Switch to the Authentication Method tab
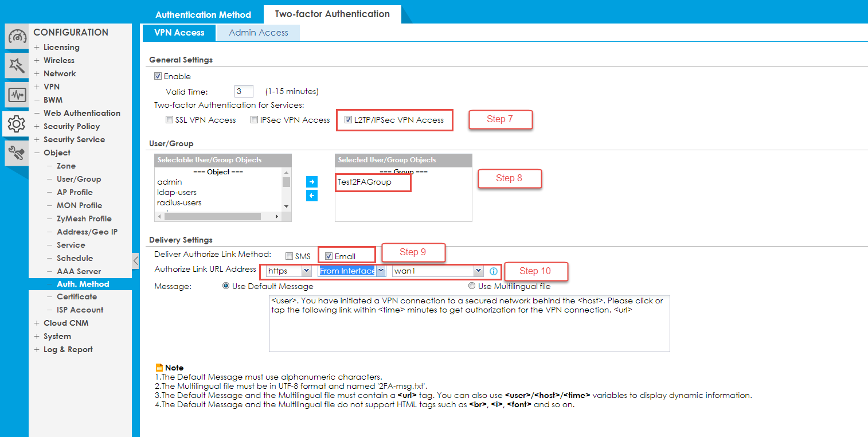This screenshot has height=437, width=868. coord(203,14)
